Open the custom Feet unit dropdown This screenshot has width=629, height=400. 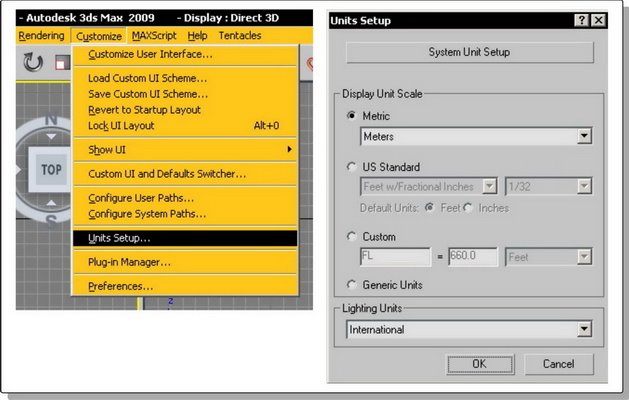coord(584,256)
